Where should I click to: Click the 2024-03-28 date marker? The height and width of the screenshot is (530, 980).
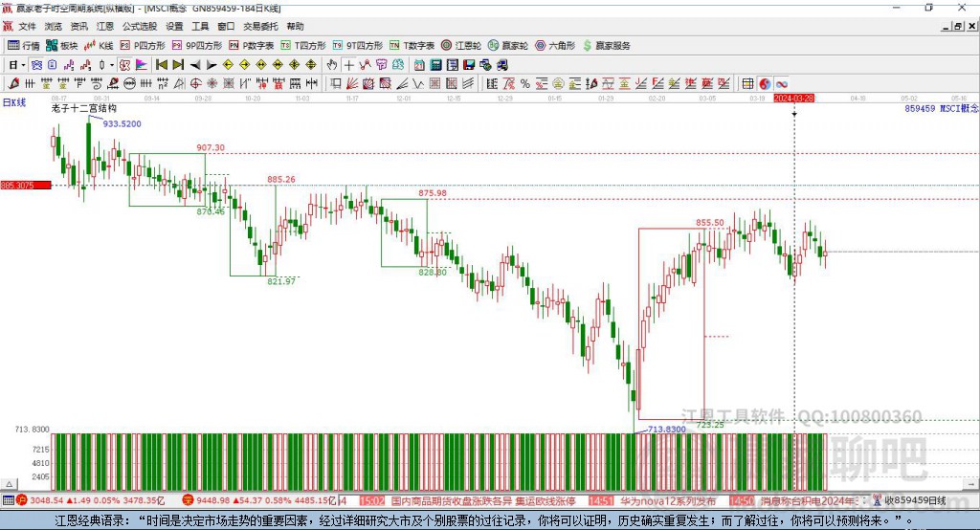[793, 99]
